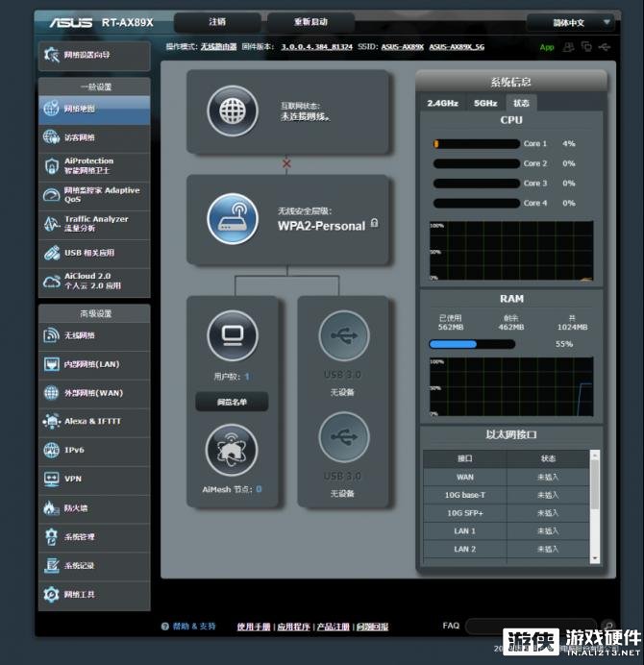Click the upper USB 3.0 icon
Viewport: 644px width, 665px height.
344,335
